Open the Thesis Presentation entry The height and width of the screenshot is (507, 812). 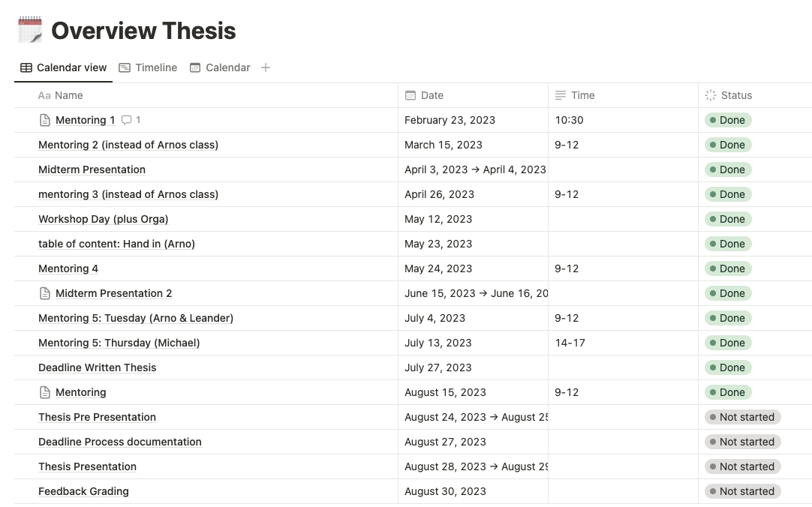pos(87,466)
